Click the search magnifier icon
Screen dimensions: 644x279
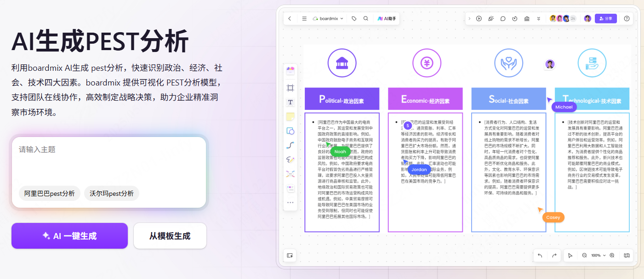point(366,18)
